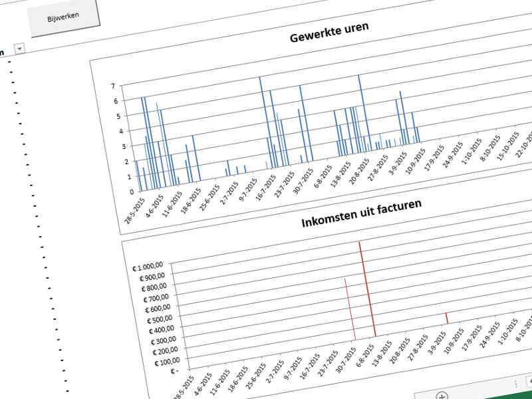Image resolution: width=532 pixels, height=399 pixels.
Task: Click the thin red bar near 30-7-2015
Action: [x=350, y=309]
